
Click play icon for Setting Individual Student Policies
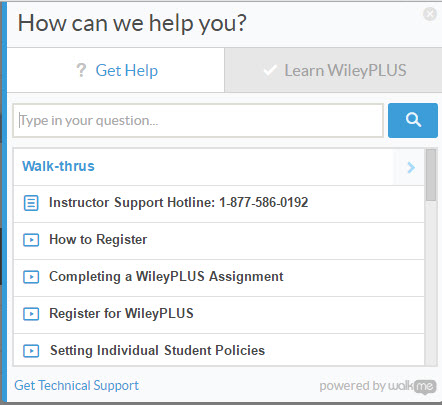[31, 351]
